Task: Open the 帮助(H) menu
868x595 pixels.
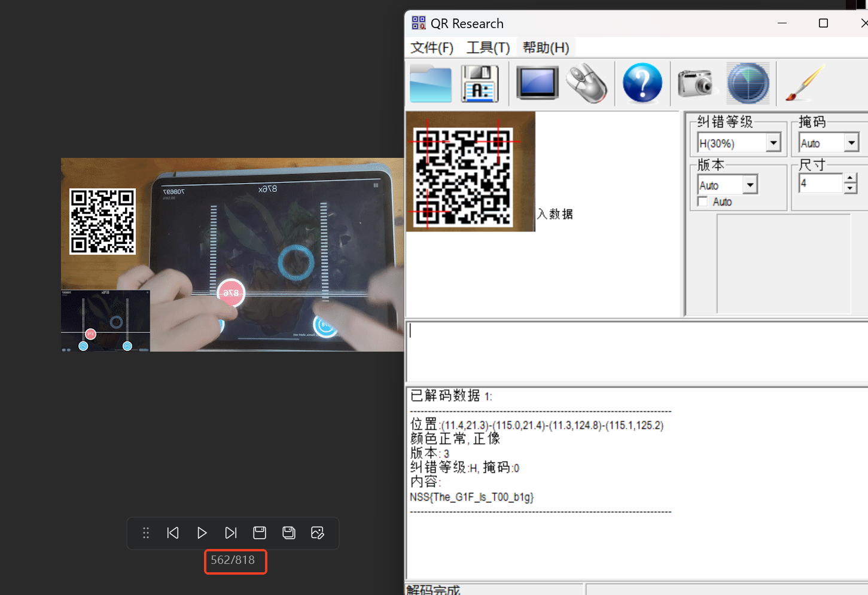Action: pos(546,48)
